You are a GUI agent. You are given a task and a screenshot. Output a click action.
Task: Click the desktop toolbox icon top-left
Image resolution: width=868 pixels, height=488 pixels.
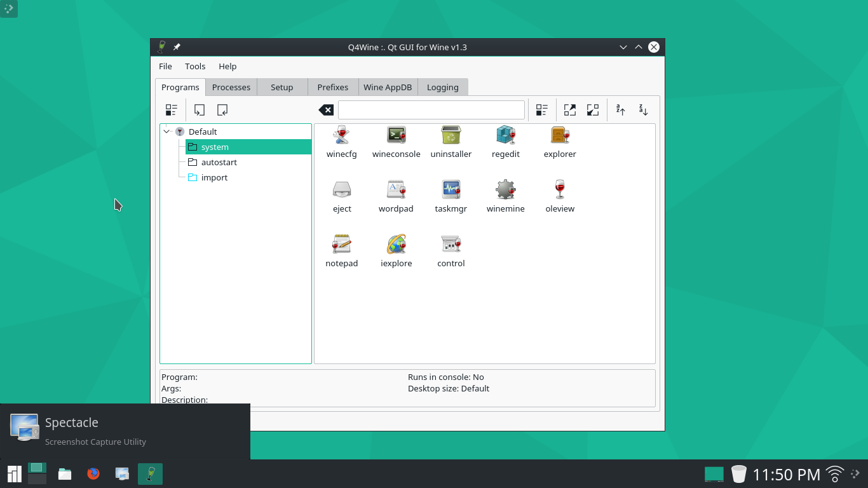[x=9, y=9]
